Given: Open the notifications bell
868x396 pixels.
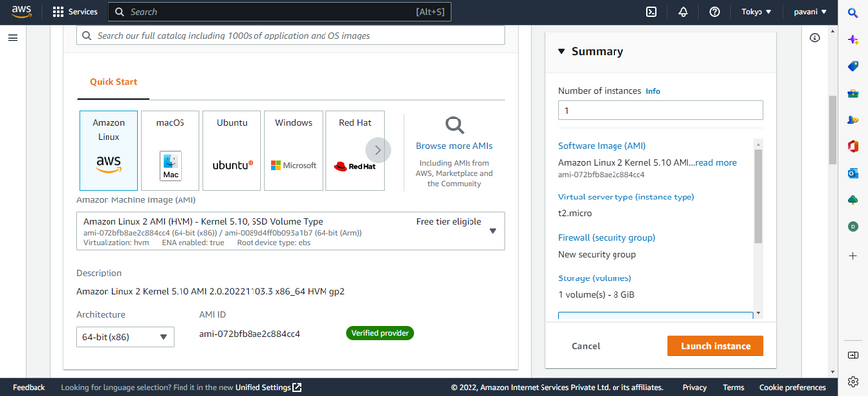Looking at the screenshot, I should tap(683, 12).
